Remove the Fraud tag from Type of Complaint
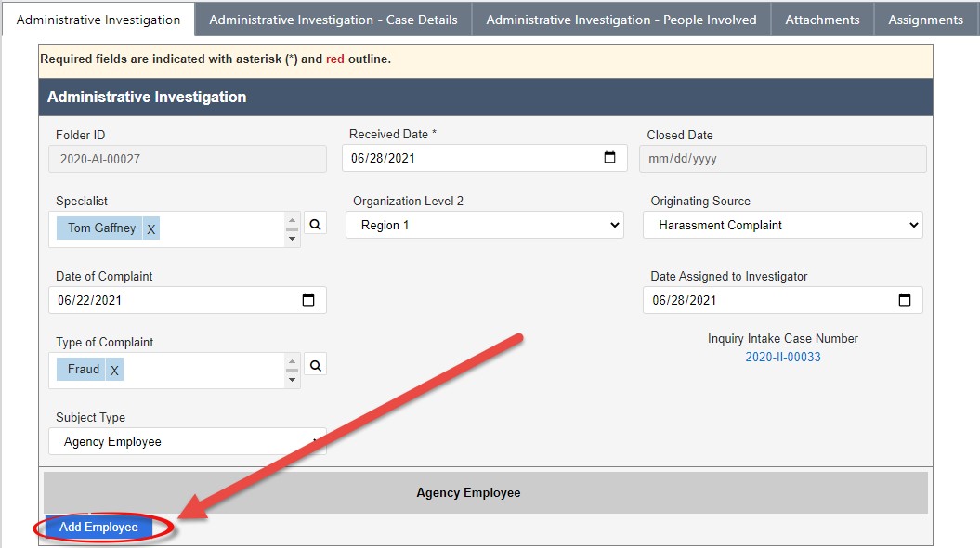This screenshot has height=548, width=980. pos(114,370)
